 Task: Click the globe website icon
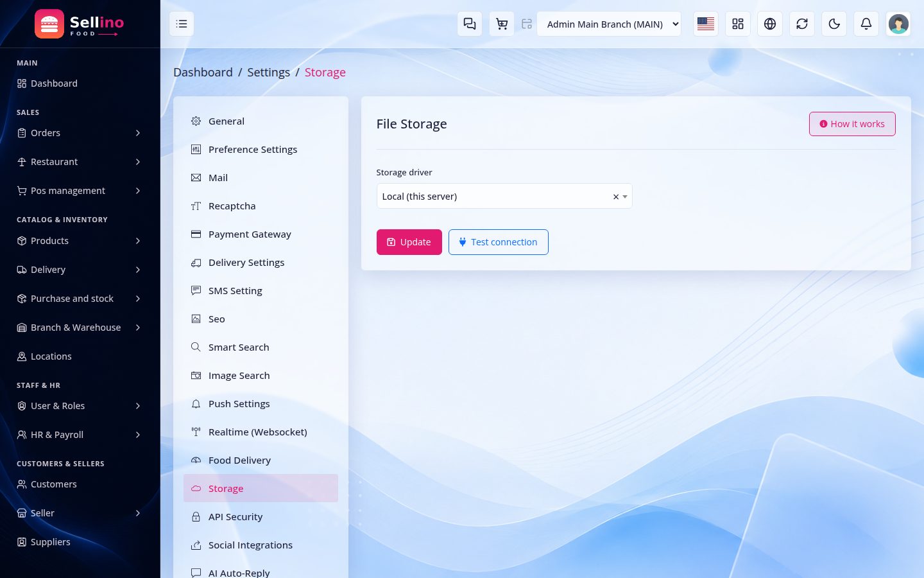click(770, 24)
